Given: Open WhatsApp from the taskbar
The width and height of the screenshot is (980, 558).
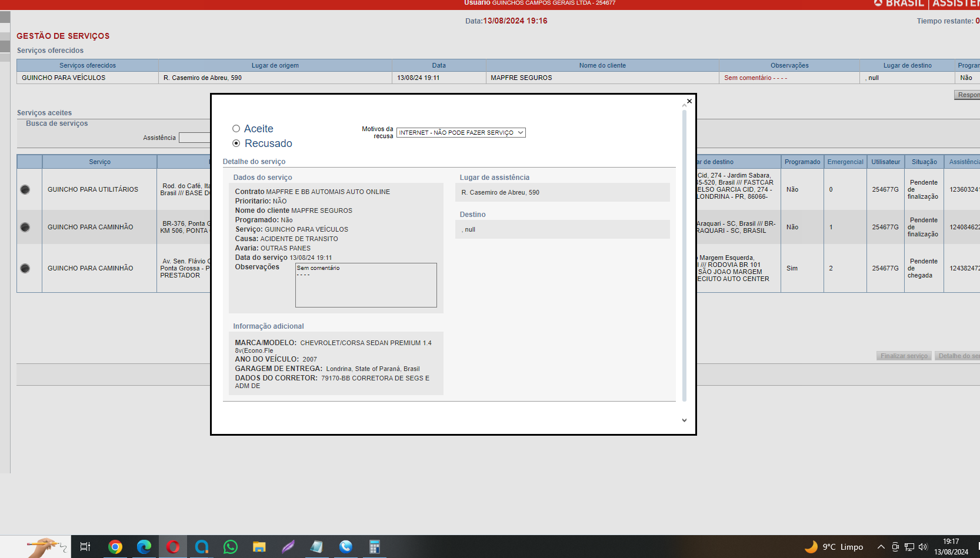Looking at the screenshot, I should tap(231, 547).
